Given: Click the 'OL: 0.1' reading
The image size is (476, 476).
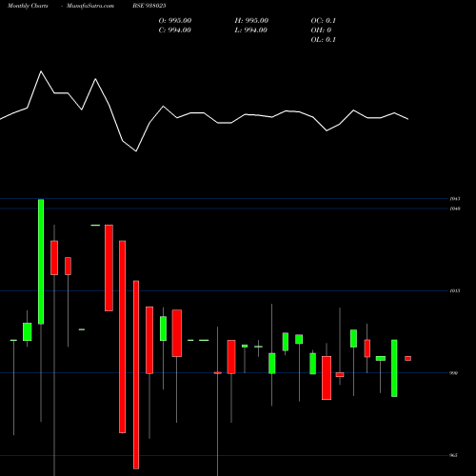Looking at the screenshot, I should pyautogui.click(x=324, y=40).
